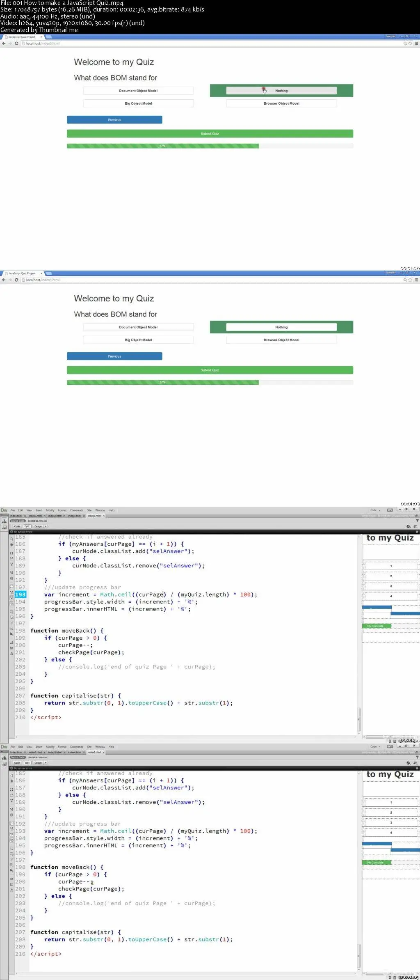Open Commands menu in Dreamweaver 00:01:34 frame
Image resolution: width=420 pixels, height=980 pixels.
(x=77, y=510)
